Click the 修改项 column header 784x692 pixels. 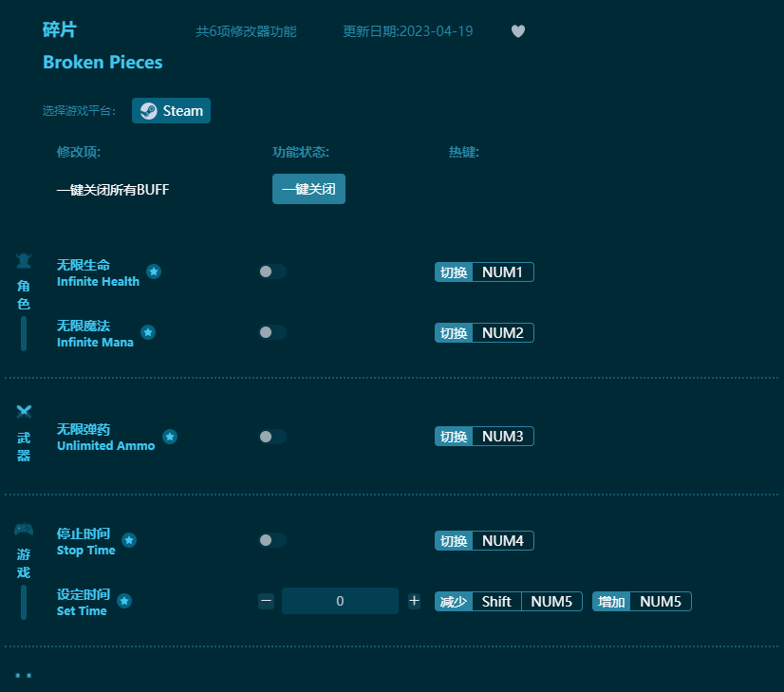[x=79, y=152]
